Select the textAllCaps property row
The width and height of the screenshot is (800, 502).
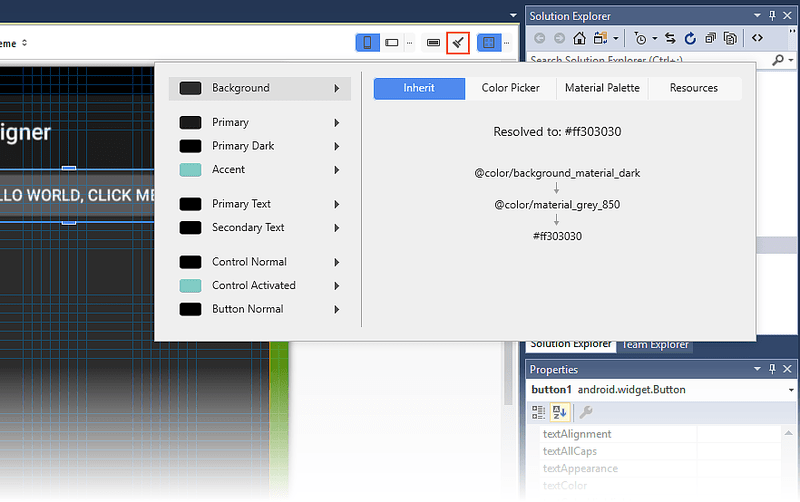click(660, 451)
